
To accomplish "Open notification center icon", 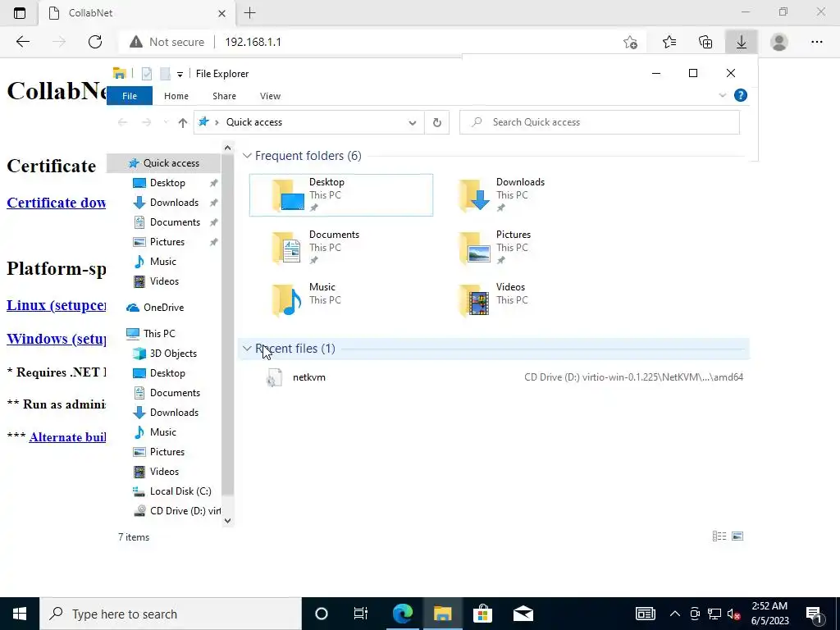I will 815,614.
